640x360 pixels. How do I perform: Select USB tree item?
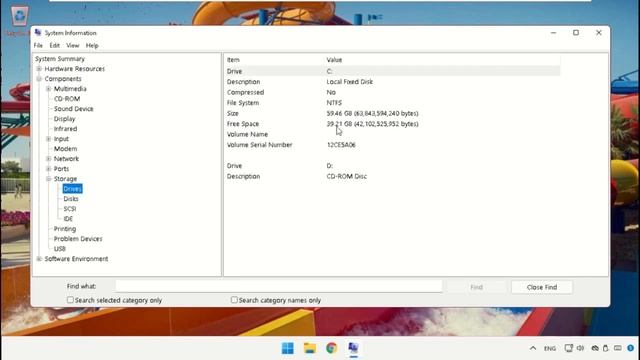[x=60, y=249]
